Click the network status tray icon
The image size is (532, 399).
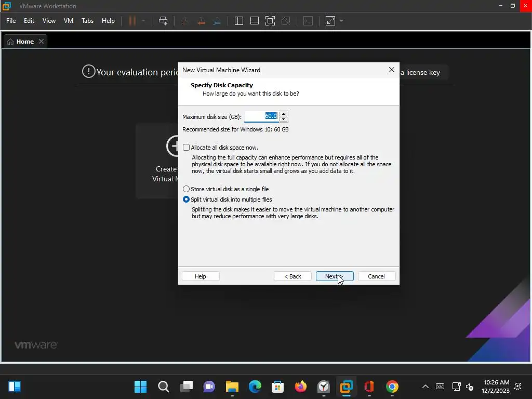point(456,387)
